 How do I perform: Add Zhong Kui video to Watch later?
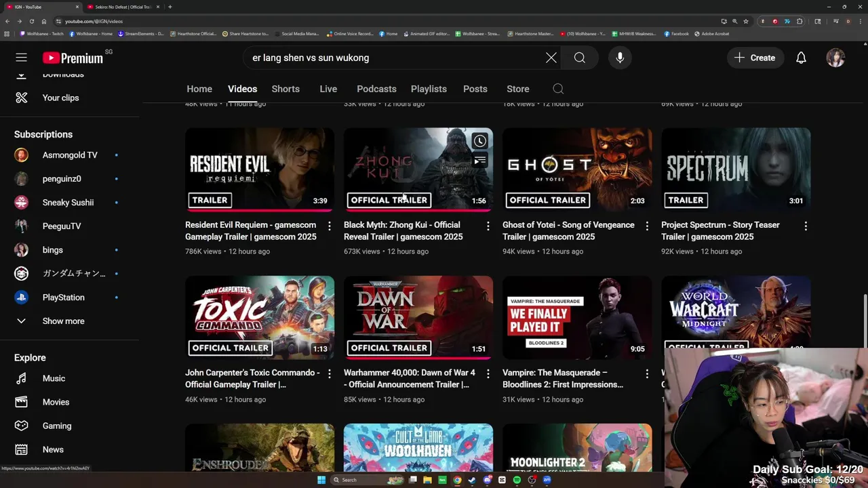(479, 141)
